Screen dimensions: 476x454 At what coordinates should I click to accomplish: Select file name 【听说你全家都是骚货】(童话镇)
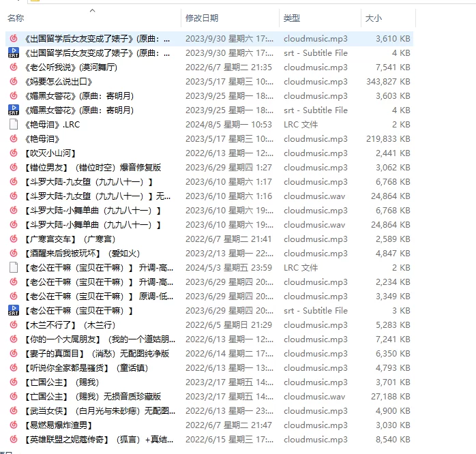(87, 368)
